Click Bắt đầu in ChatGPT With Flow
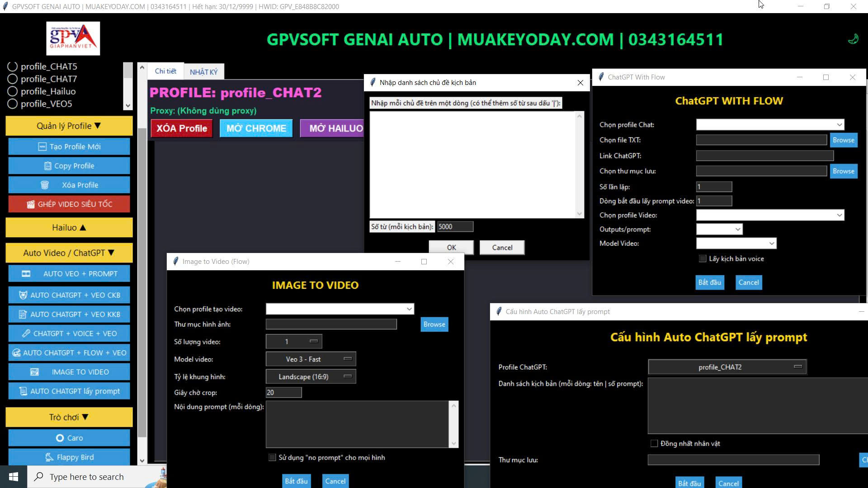The width and height of the screenshot is (868, 488). (710, 282)
